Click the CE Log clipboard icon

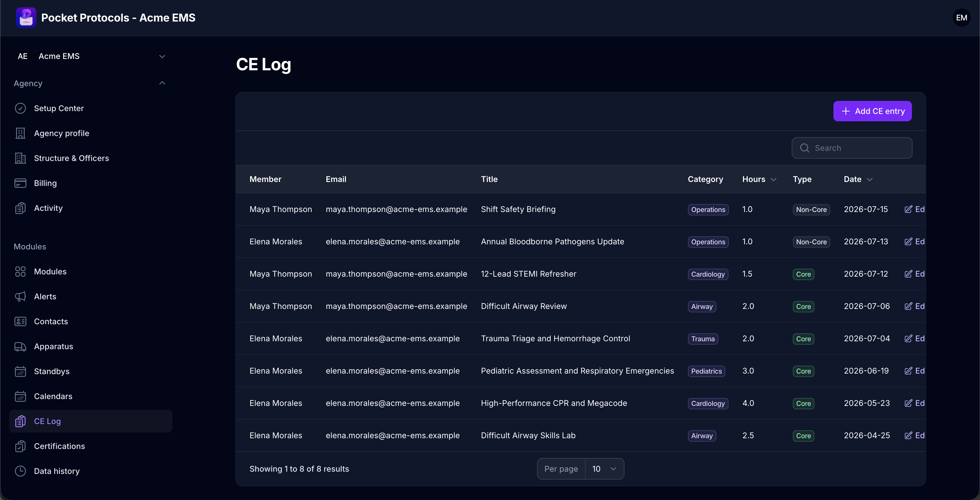pyautogui.click(x=20, y=421)
